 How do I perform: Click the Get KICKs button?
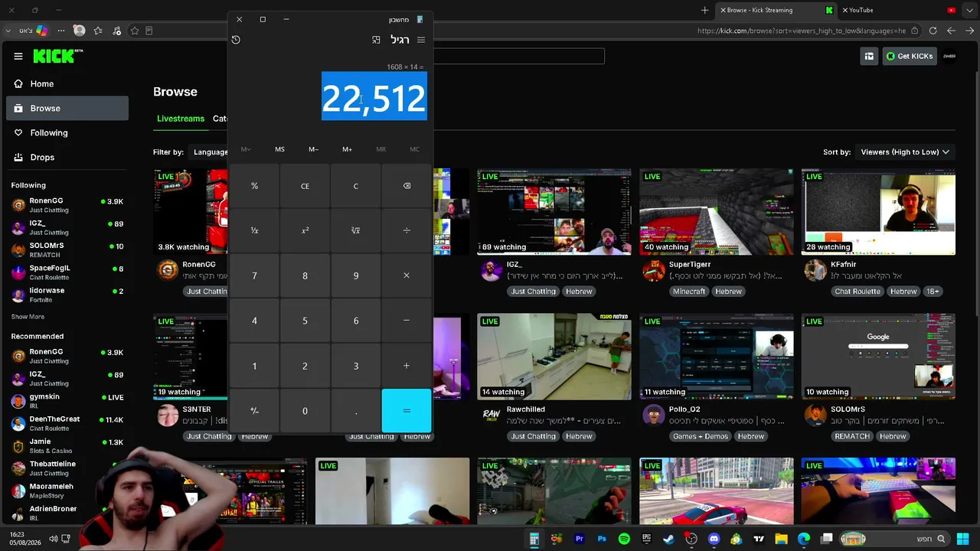pos(910,56)
